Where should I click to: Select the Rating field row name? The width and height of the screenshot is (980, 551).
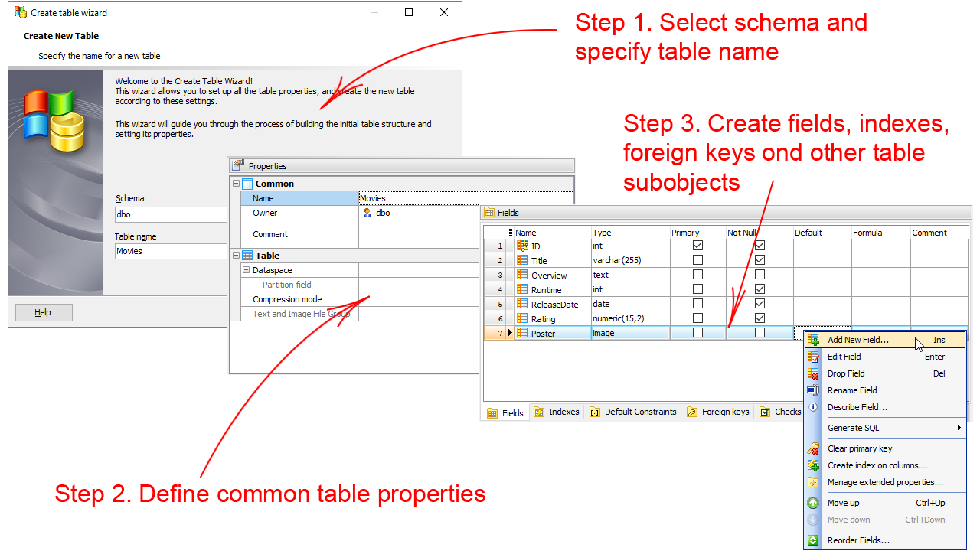pyautogui.click(x=544, y=319)
